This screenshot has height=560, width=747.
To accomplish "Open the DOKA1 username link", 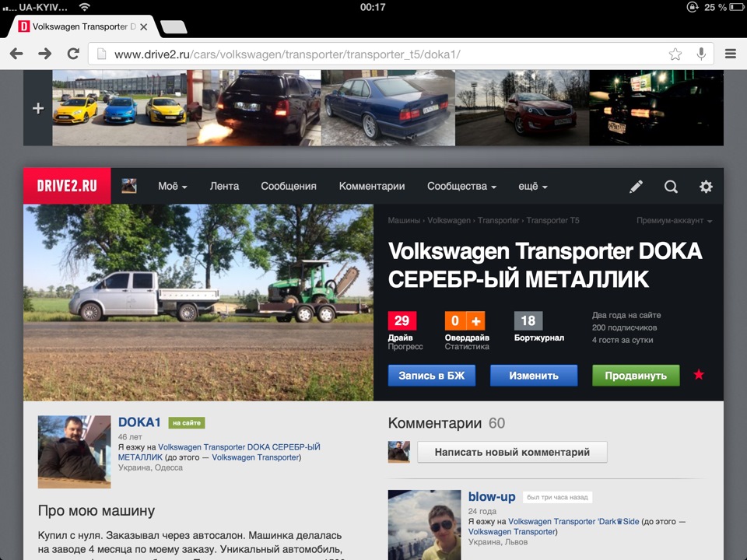I will [139, 422].
